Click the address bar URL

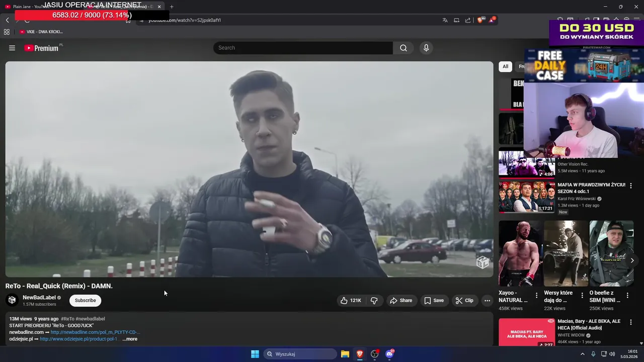point(185,20)
